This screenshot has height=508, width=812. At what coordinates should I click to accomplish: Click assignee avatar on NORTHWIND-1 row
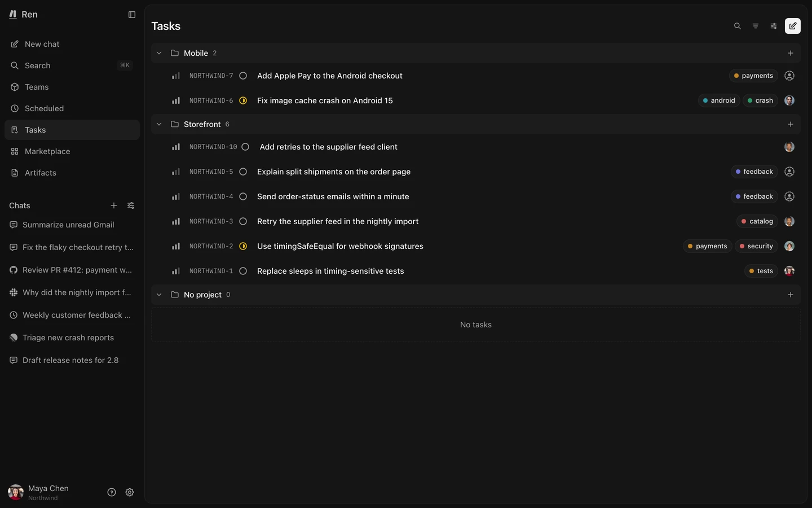(x=789, y=271)
